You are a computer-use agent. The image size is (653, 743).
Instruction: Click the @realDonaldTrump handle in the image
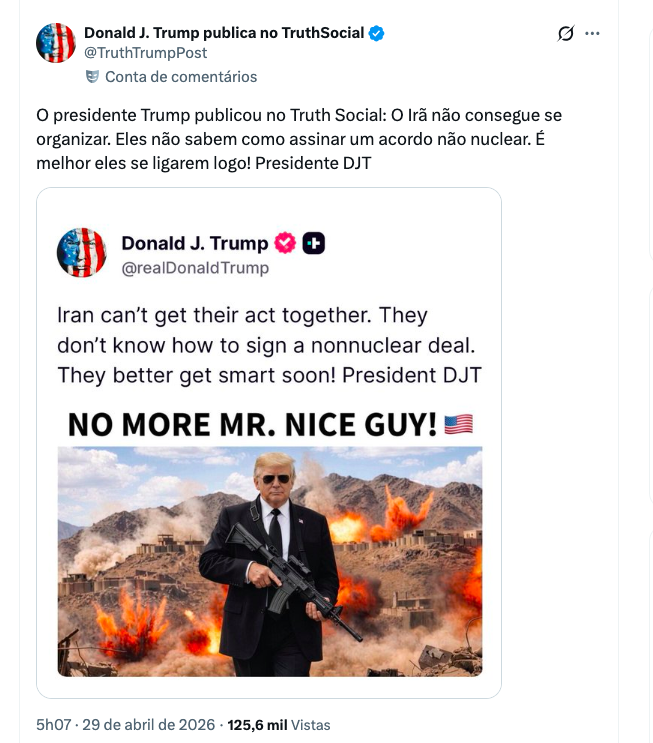pyautogui.click(x=195, y=267)
